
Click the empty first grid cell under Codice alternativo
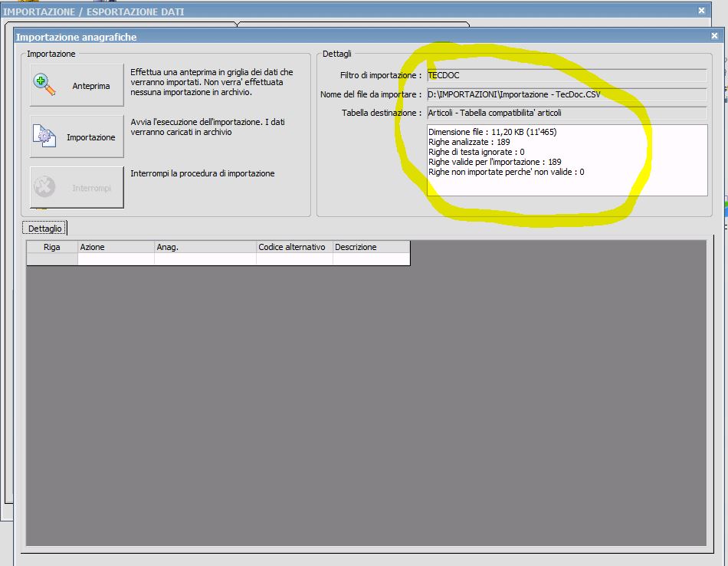pos(294,259)
